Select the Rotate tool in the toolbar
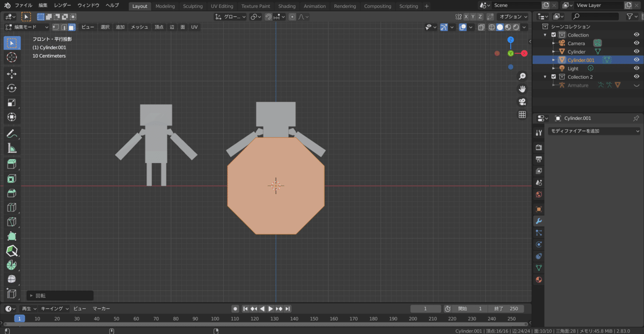Image resolution: width=644 pixels, height=334 pixels. point(12,88)
